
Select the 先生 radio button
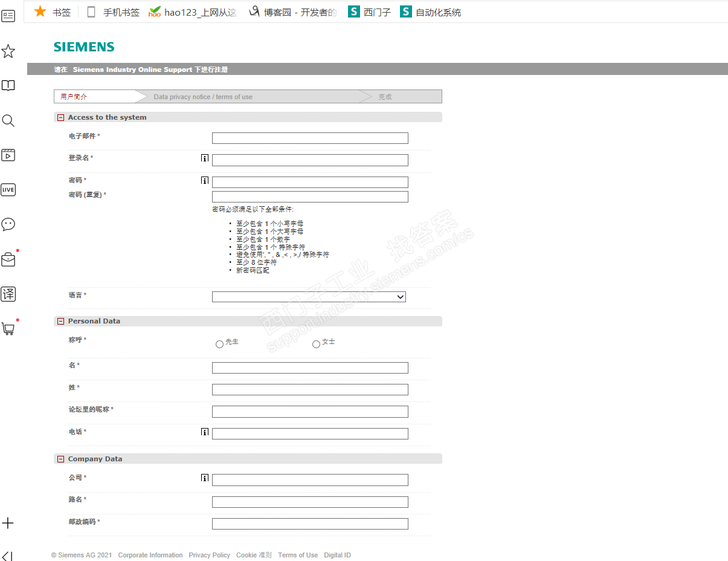point(219,344)
